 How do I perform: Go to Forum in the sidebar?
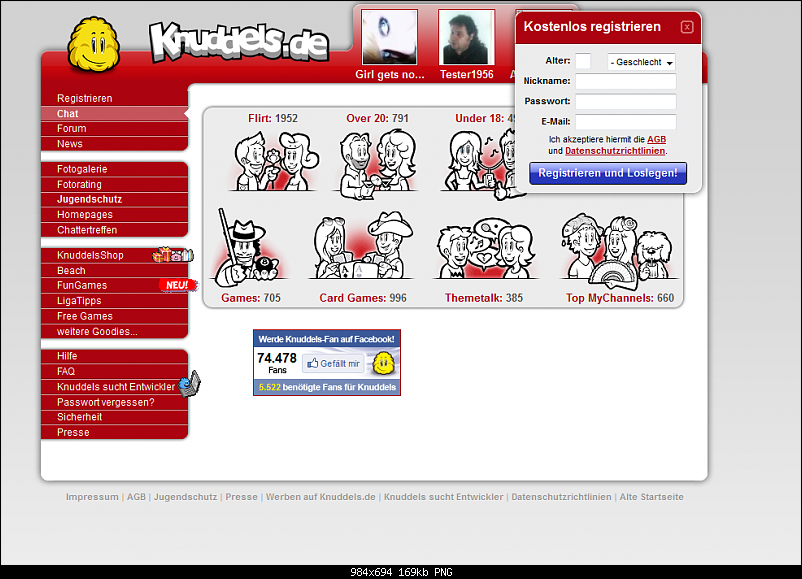tap(115, 128)
